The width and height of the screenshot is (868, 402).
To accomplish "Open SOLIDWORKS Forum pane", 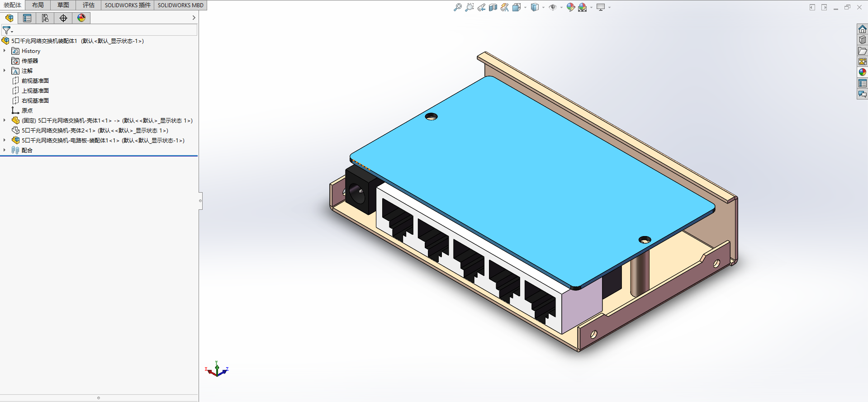I will tap(863, 94).
